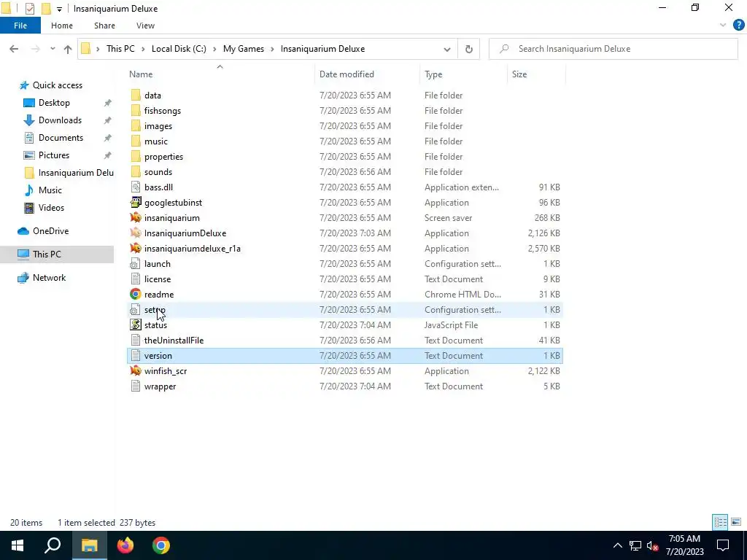Select the launch configuration file icon
The image size is (747, 560).
[136, 264]
